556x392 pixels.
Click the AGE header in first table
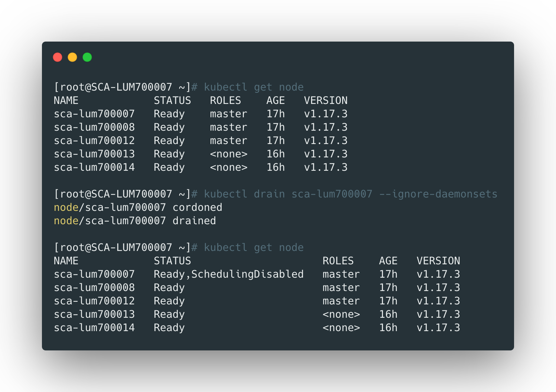pos(275,101)
